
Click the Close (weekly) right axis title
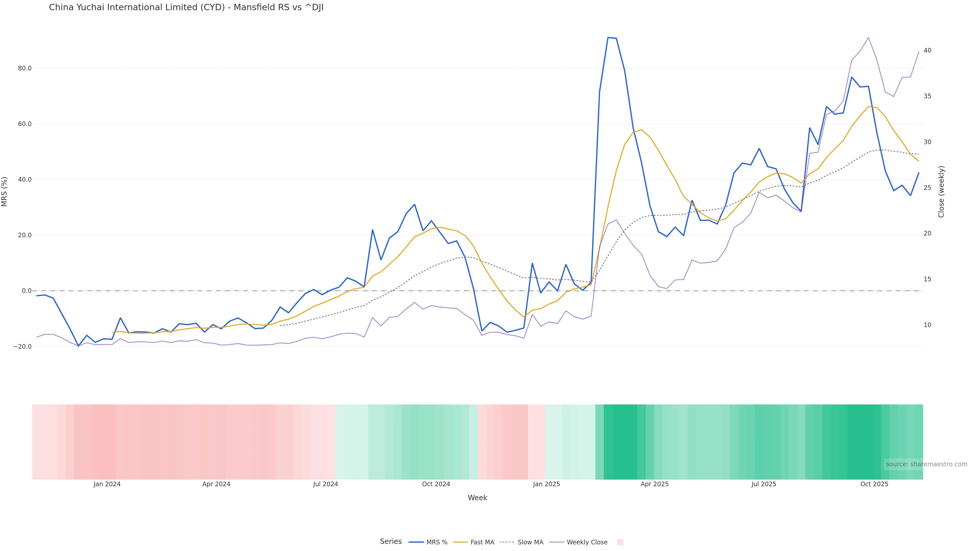pos(941,192)
